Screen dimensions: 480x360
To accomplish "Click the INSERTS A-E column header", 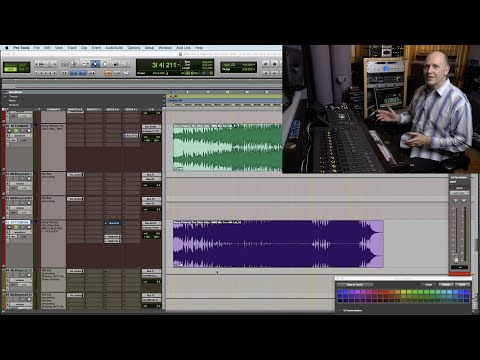I will 75,109.
